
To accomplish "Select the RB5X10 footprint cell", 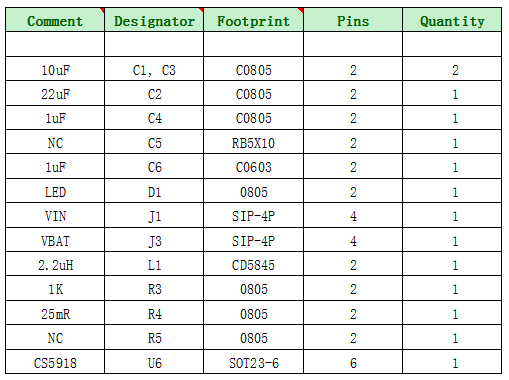I will 254,142.
